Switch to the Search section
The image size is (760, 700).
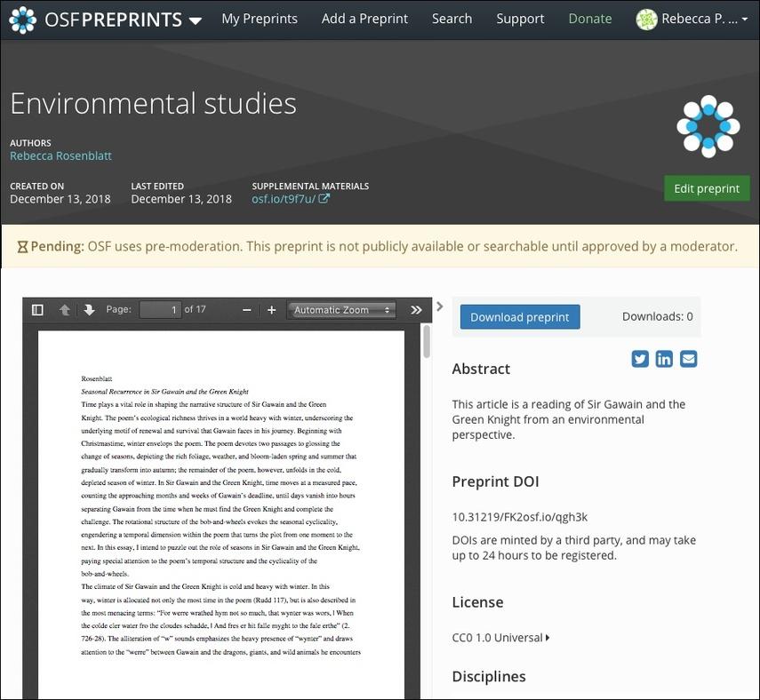coord(452,18)
